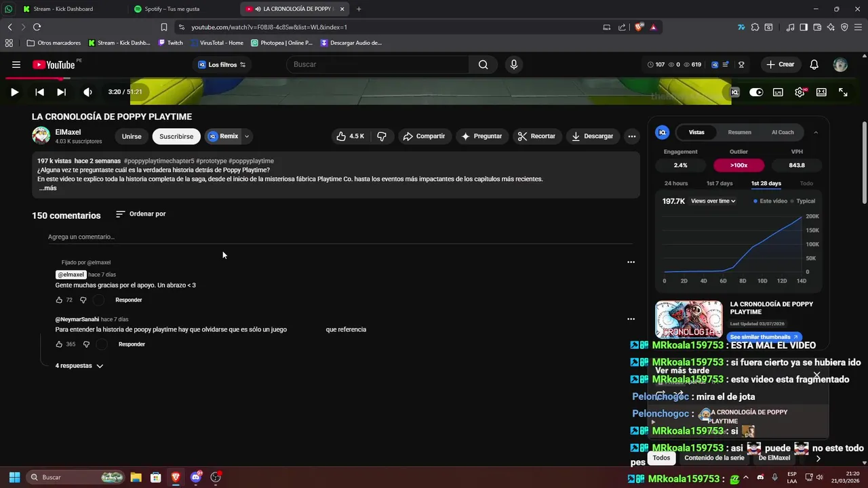Expand the description with ...más
The image size is (868, 488).
coord(47,188)
